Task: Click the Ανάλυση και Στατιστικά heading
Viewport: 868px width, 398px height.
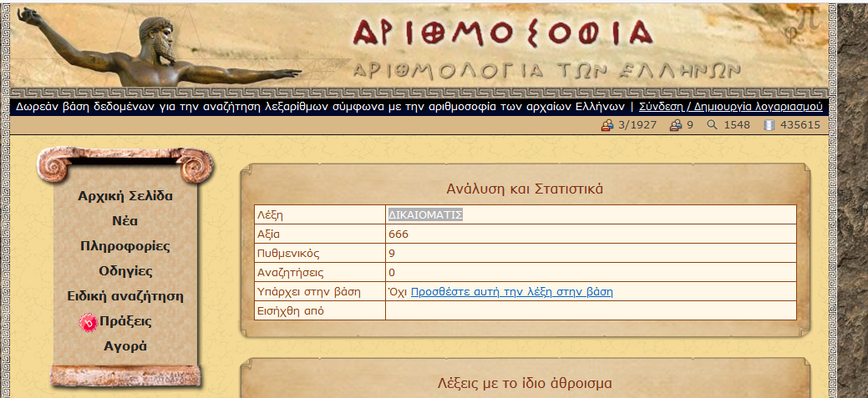Action: 525,189
